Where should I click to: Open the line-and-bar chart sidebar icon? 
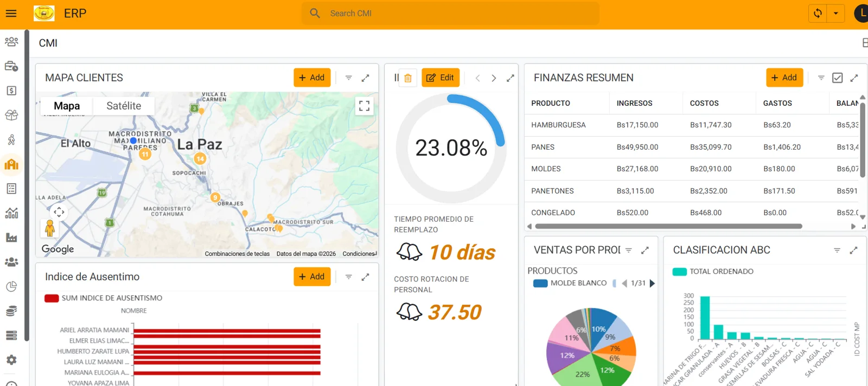click(x=11, y=213)
